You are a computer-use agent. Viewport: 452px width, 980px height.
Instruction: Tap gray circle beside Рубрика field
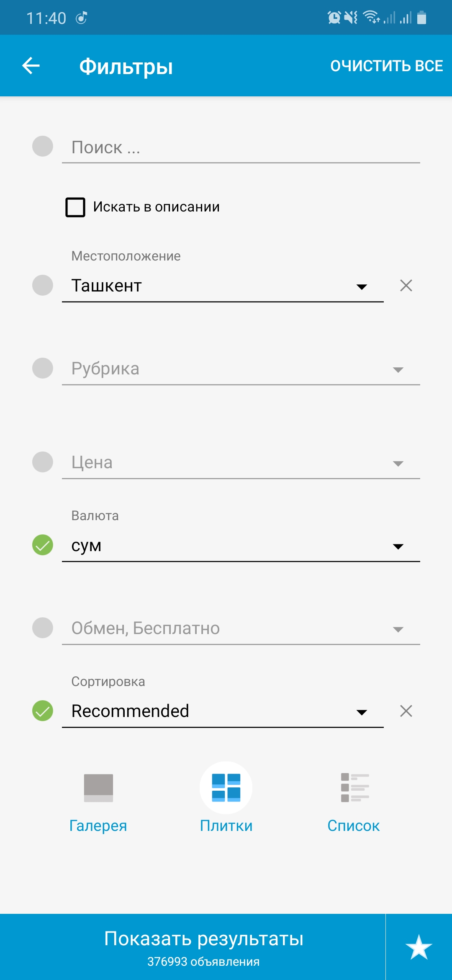tap(43, 369)
